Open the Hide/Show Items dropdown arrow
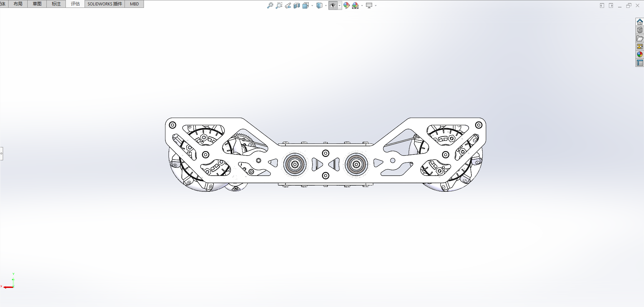The height and width of the screenshot is (307, 644). [x=340, y=5]
